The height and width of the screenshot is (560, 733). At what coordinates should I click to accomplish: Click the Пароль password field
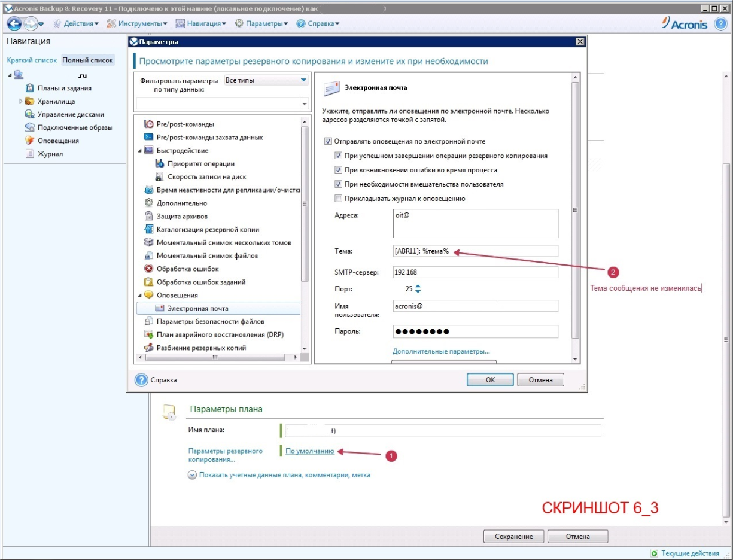pos(475,331)
